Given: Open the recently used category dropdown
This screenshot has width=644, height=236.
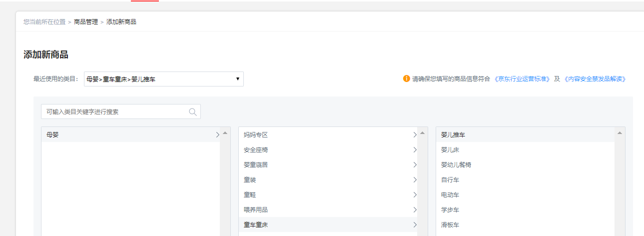Looking at the screenshot, I should (164, 79).
